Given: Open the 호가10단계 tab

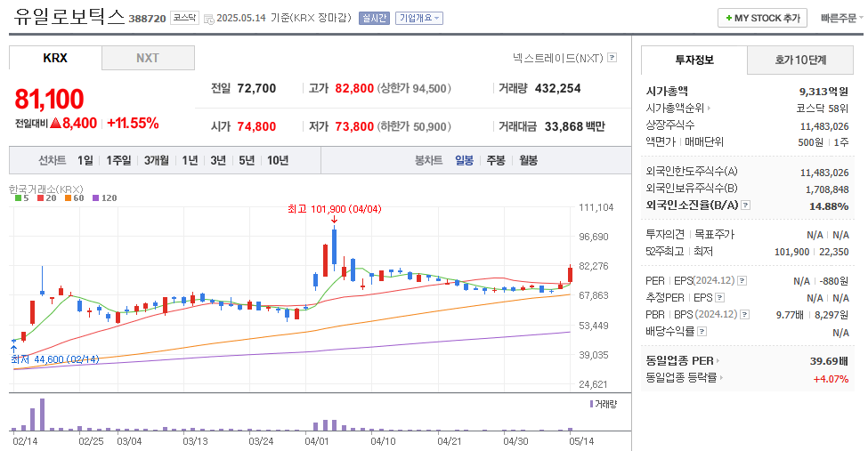Looking at the screenshot, I should click(x=800, y=60).
